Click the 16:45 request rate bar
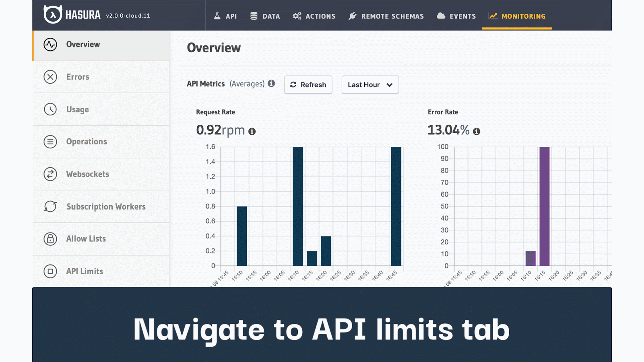 coord(396,206)
